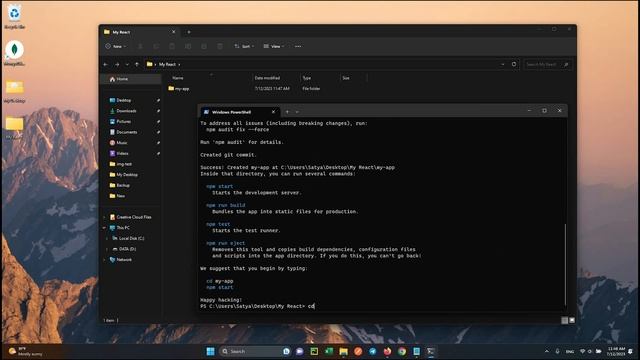Select the My React Explorer tab

coord(139,32)
